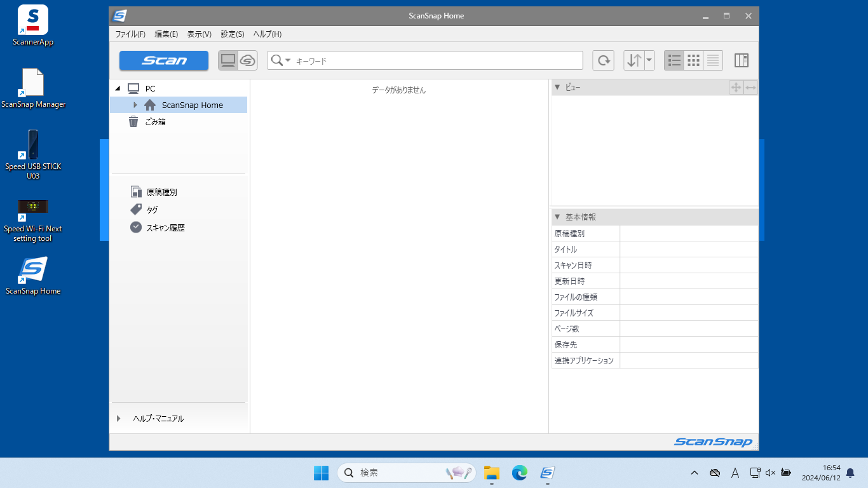Open Microsoft Edge from taskbar
The image size is (868, 488).
[520, 473]
